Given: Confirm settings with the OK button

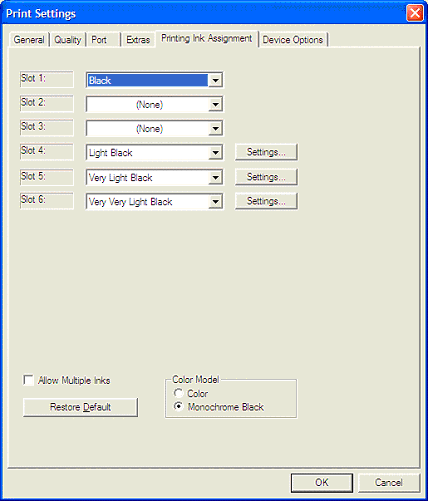Looking at the screenshot, I should (322, 482).
